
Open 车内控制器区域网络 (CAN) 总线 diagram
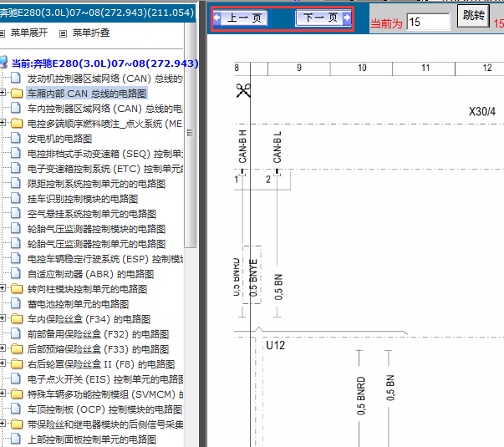click(x=104, y=109)
